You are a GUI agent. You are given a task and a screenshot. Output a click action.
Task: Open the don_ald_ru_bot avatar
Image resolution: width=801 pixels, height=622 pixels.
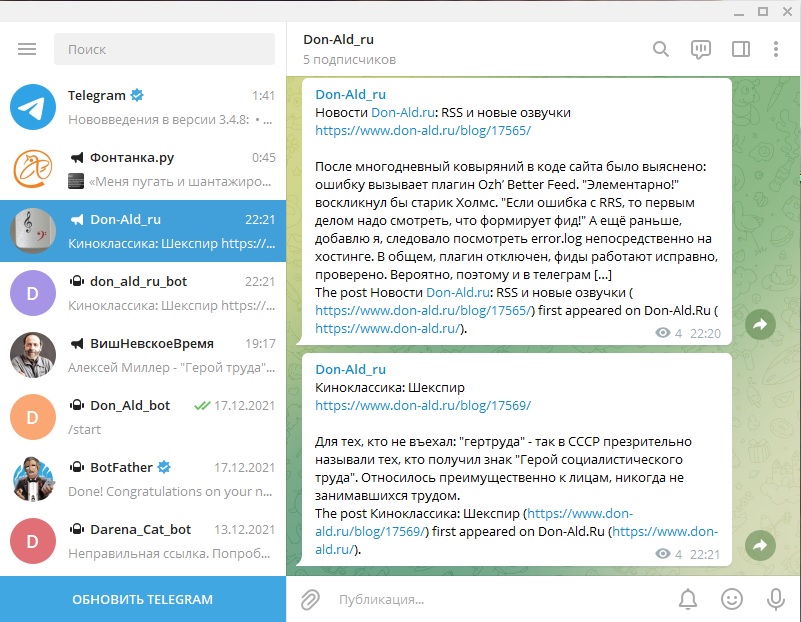point(33,293)
